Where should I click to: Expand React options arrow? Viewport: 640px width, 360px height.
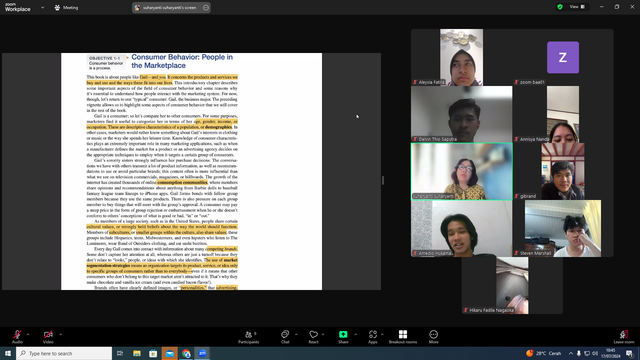click(323, 334)
